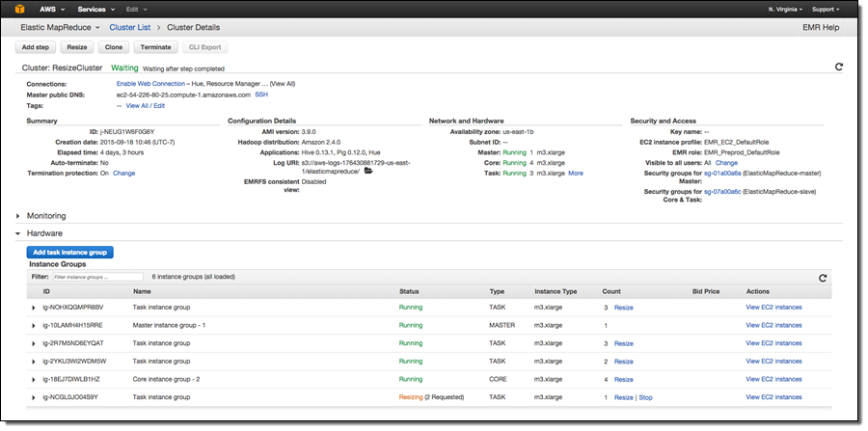Sort by ID column header
The width and height of the screenshot is (868, 431).
[47, 291]
